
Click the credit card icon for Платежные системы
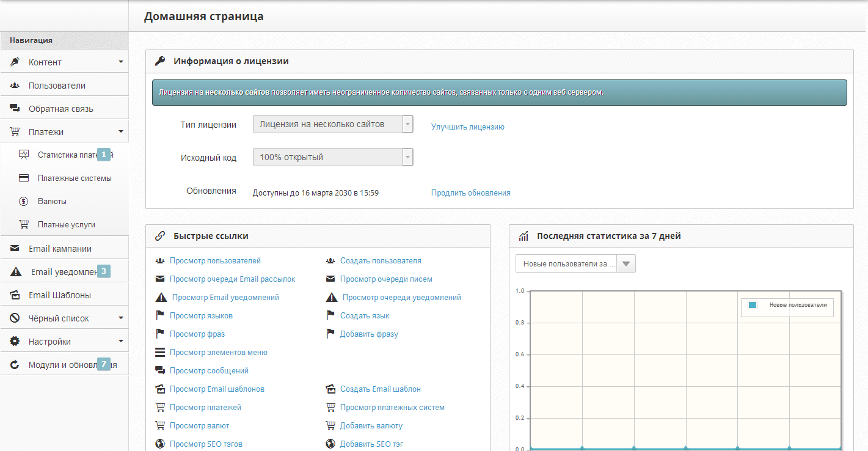24,178
